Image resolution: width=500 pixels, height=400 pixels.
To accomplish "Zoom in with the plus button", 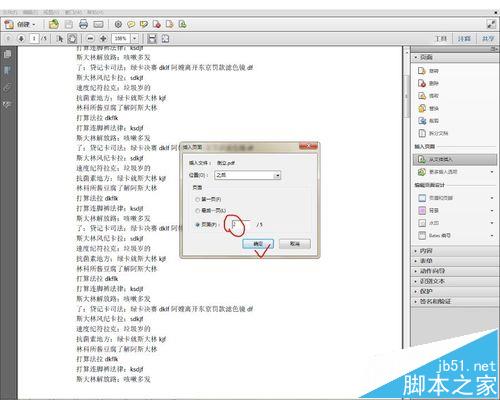I will (x=103, y=39).
